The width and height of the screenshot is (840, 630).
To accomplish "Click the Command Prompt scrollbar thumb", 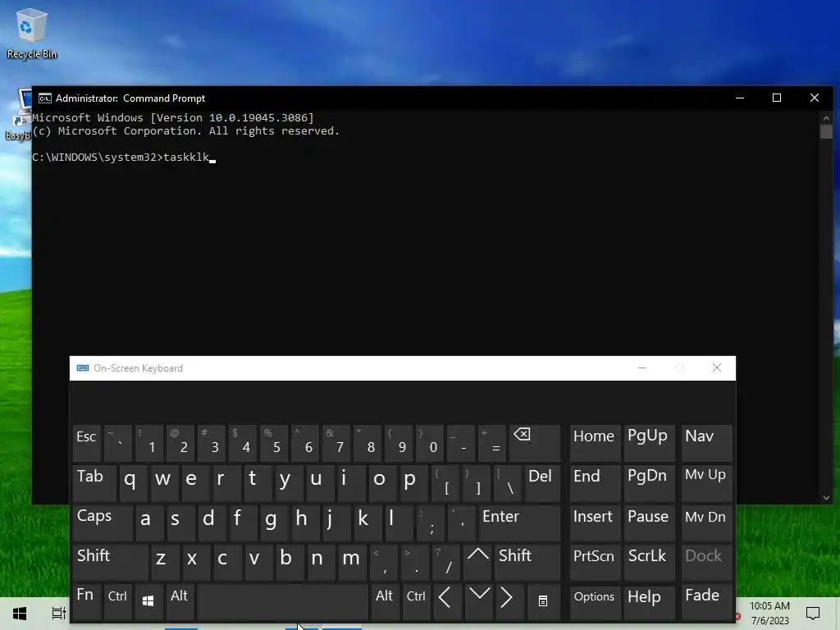I will (826, 132).
